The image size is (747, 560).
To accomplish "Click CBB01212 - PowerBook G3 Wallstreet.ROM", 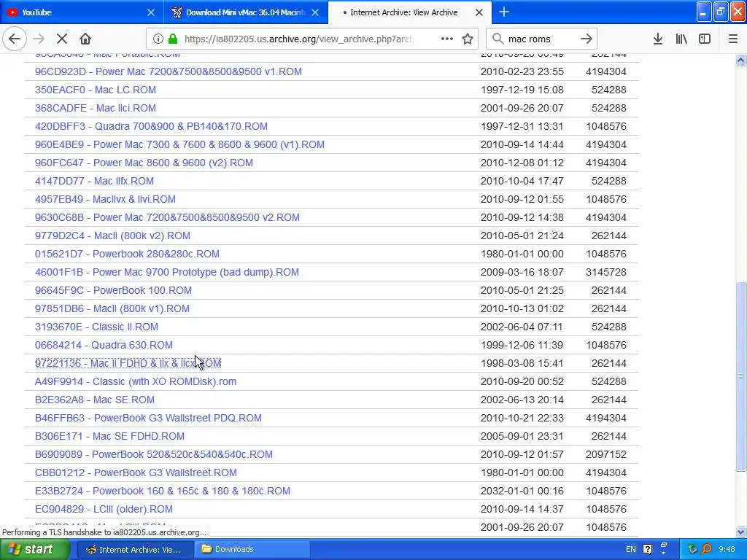I will [x=136, y=472].
